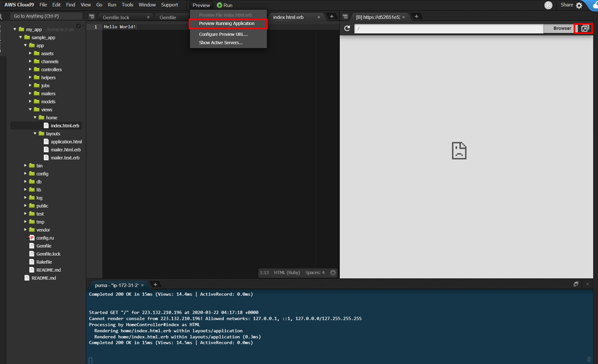Viewport: 598px width, 364px height.
Task: Click the user avatar circle icon
Action: point(548,6)
